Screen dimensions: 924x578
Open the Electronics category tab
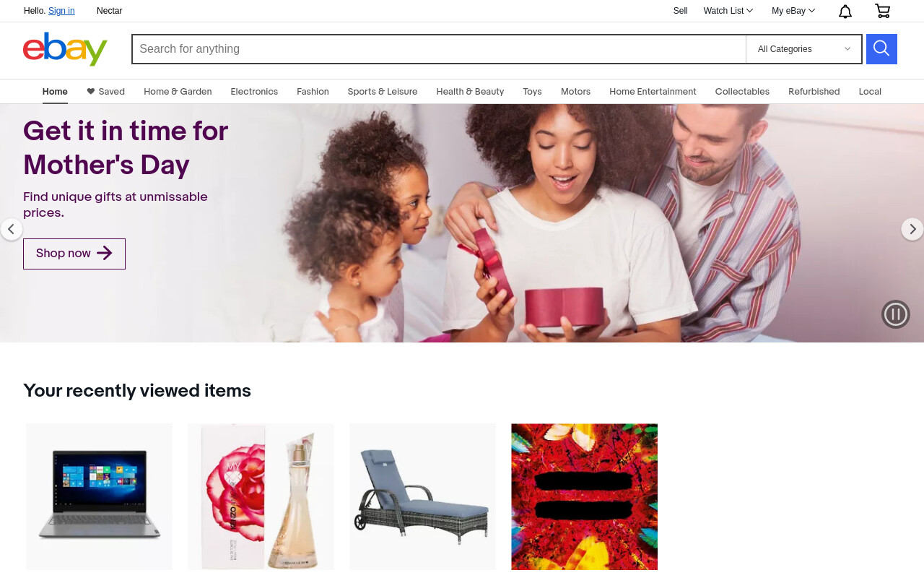coord(254,92)
